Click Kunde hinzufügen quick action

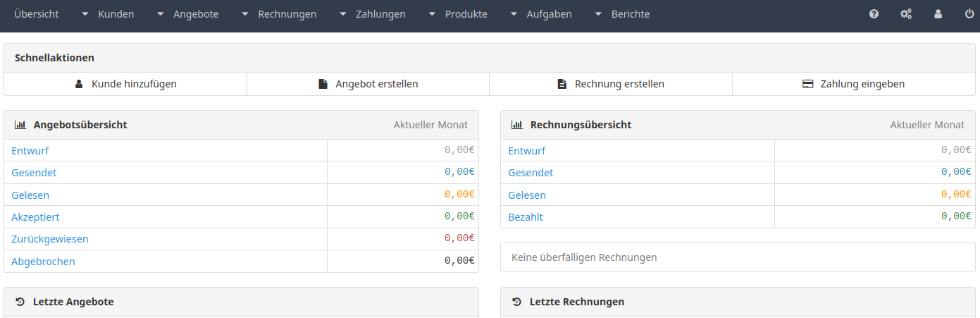(125, 84)
